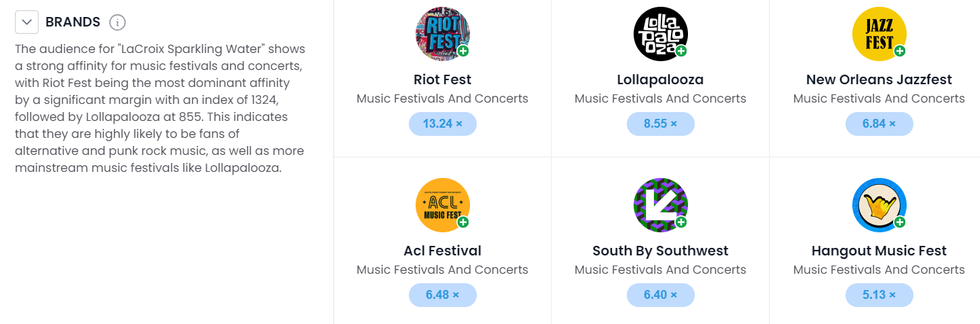Click the 6.48× Acl Festival badge
Screen dimensions: 980x324
[x=442, y=295]
